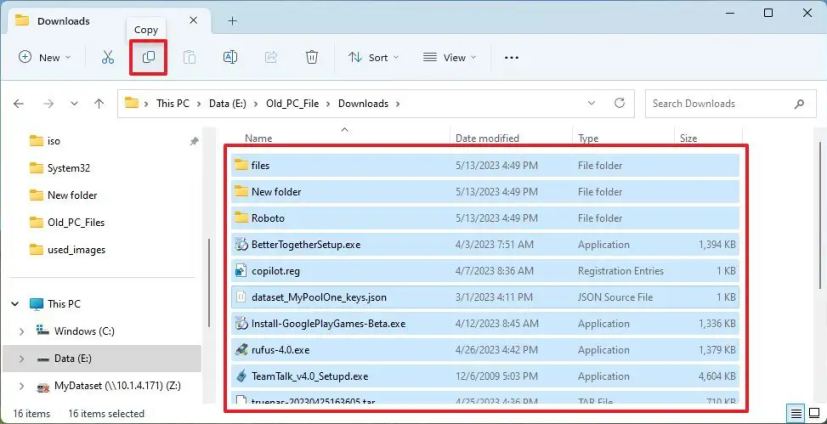The width and height of the screenshot is (827, 424).
Task: Click the Copy toolbar icon
Action: [x=149, y=57]
